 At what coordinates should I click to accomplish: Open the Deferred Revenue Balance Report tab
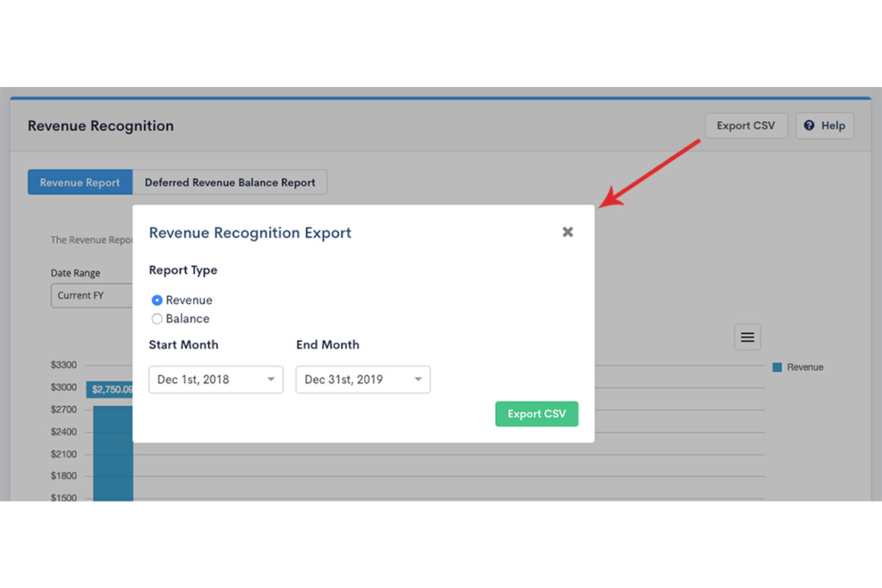coord(229,182)
